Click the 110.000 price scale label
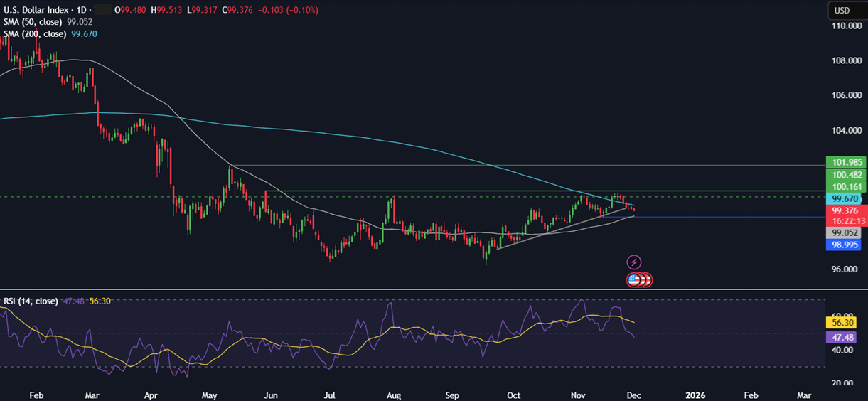868x401 pixels. coord(845,26)
